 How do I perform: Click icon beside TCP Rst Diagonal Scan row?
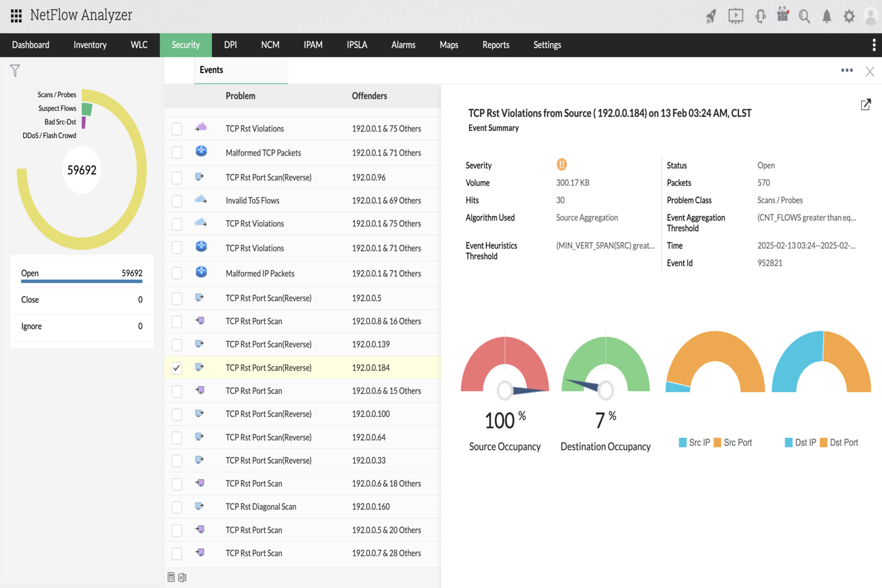200,506
